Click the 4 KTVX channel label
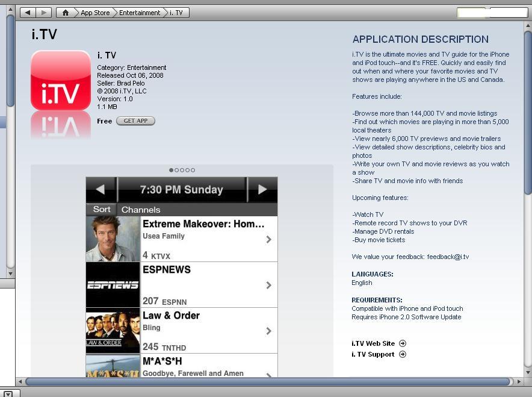 tap(156, 255)
